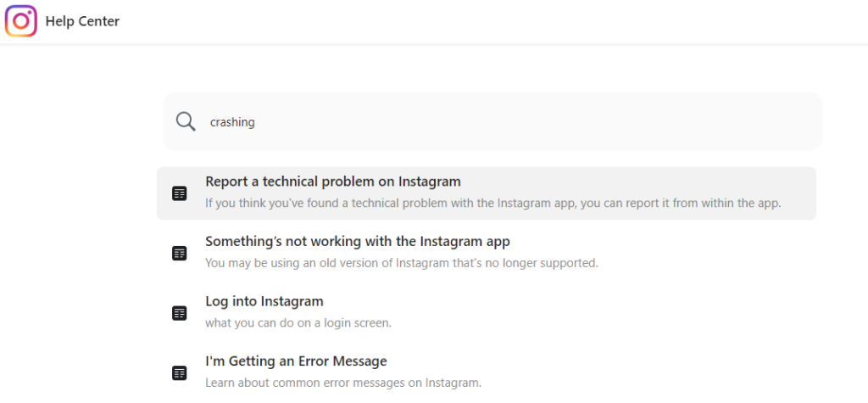Click description 'Learn about common error messages on Instagram'
Screen dimensions: 868x403
click(x=344, y=383)
